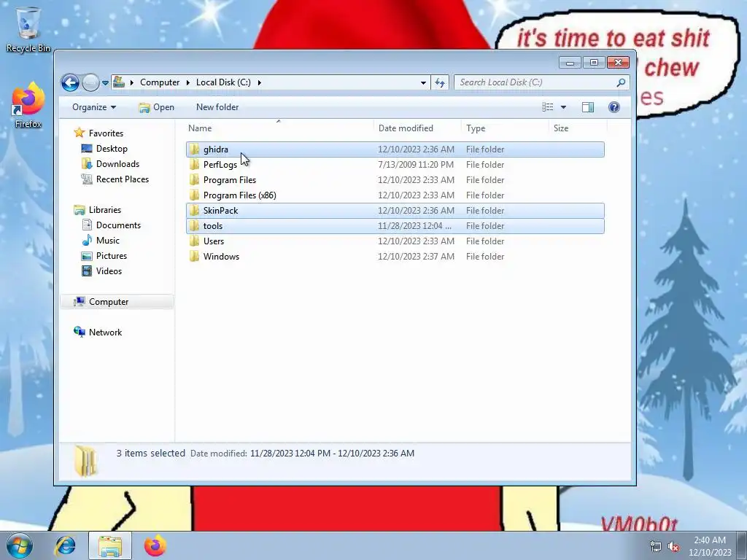Click the search magnifier icon
The width and height of the screenshot is (747, 560).
[x=620, y=82]
